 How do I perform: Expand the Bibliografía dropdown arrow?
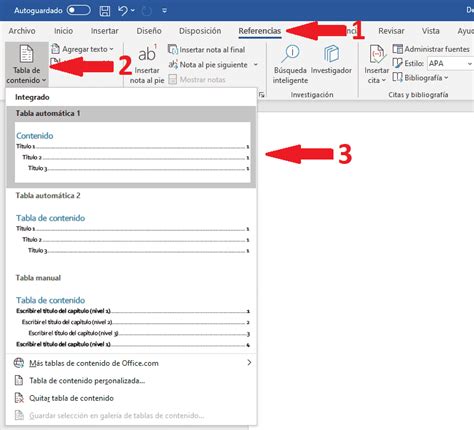point(446,78)
